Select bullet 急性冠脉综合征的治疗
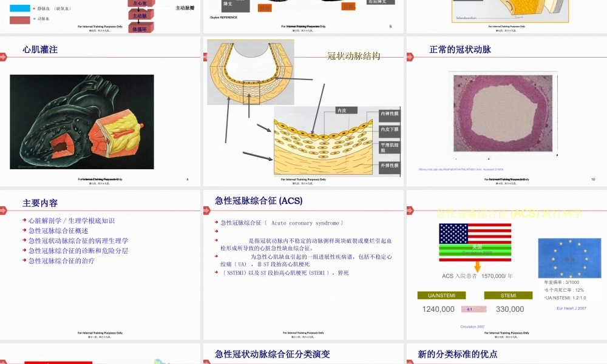Viewport: 607px width, 364px height. [61, 261]
